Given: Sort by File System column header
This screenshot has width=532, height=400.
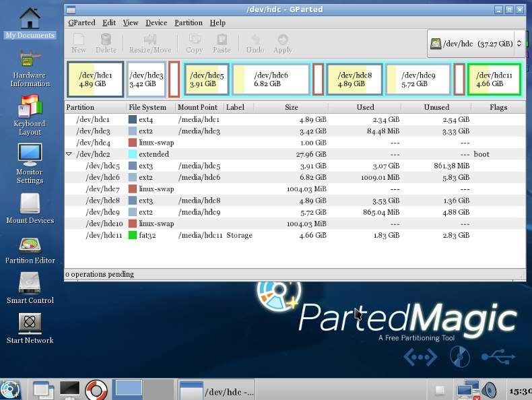Looking at the screenshot, I should [x=151, y=107].
